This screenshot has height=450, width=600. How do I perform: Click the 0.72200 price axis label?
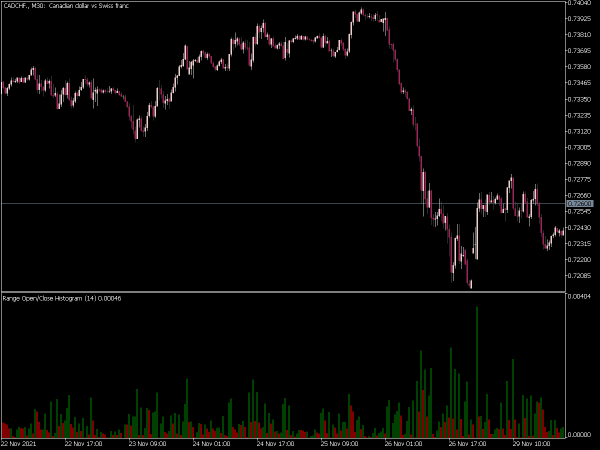click(x=580, y=260)
